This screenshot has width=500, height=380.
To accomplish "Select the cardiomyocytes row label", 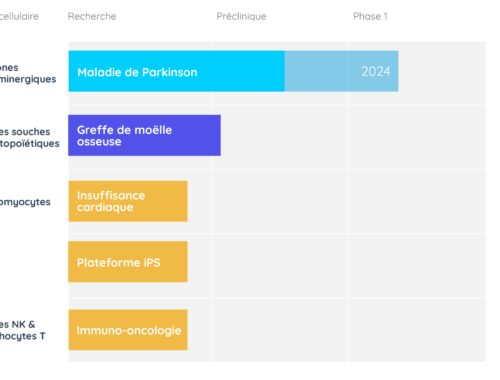I will [25, 202].
